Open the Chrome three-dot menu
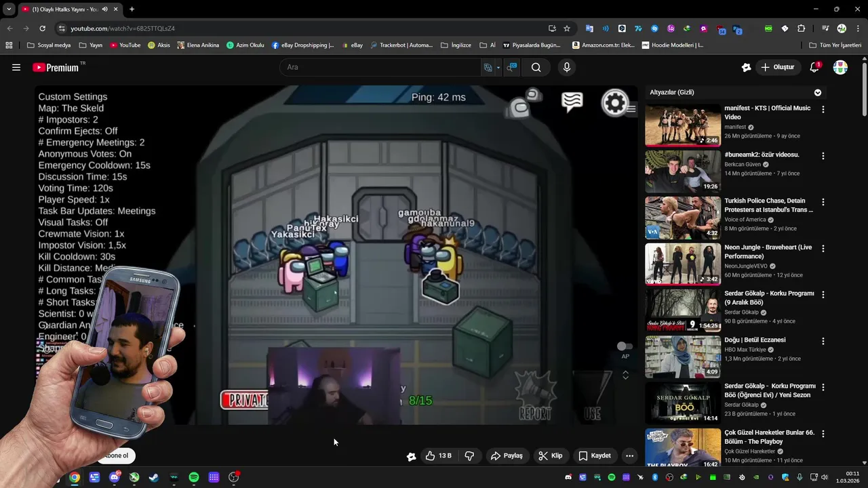Image resolution: width=868 pixels, height=488 pixels. point(857,28)
